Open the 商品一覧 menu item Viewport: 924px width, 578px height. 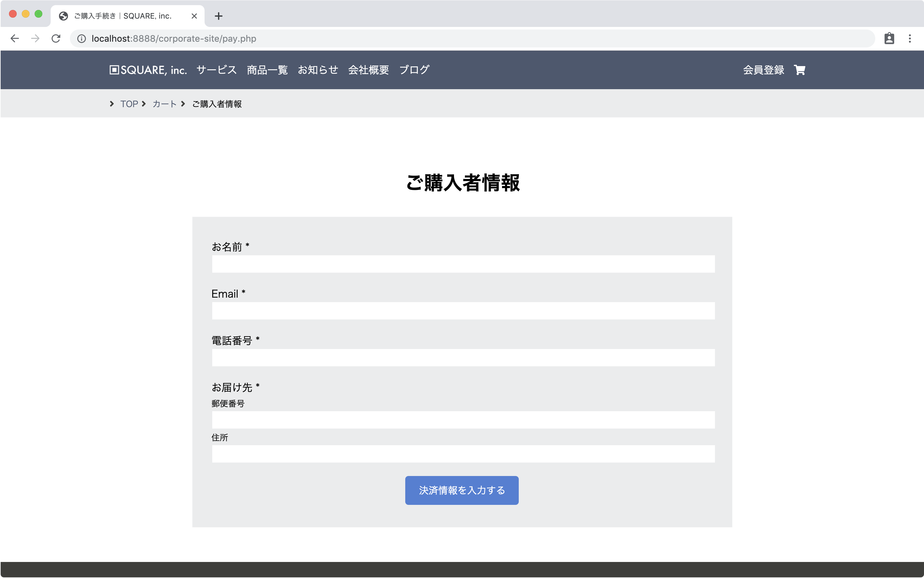coord(267,70)
